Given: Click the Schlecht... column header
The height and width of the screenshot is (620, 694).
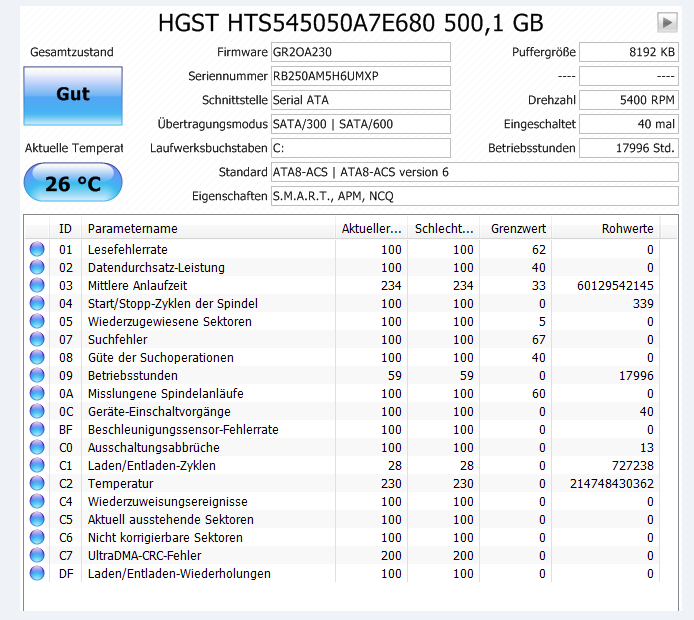Looking at the screenshot, I should click(x=444, y=229).
